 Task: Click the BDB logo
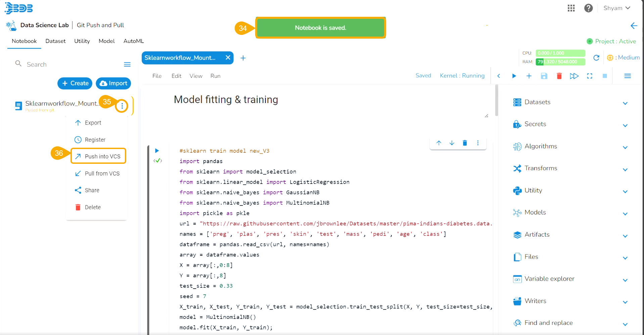tap(19, 8)
